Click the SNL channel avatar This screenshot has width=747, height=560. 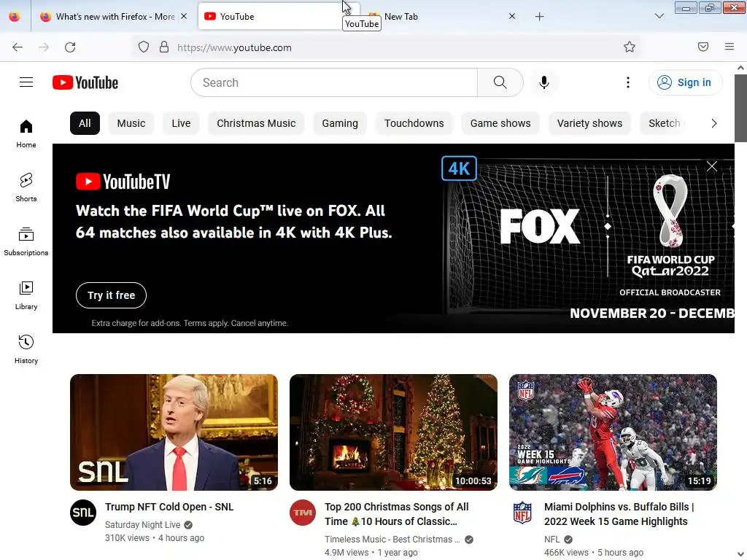[83, 513]
